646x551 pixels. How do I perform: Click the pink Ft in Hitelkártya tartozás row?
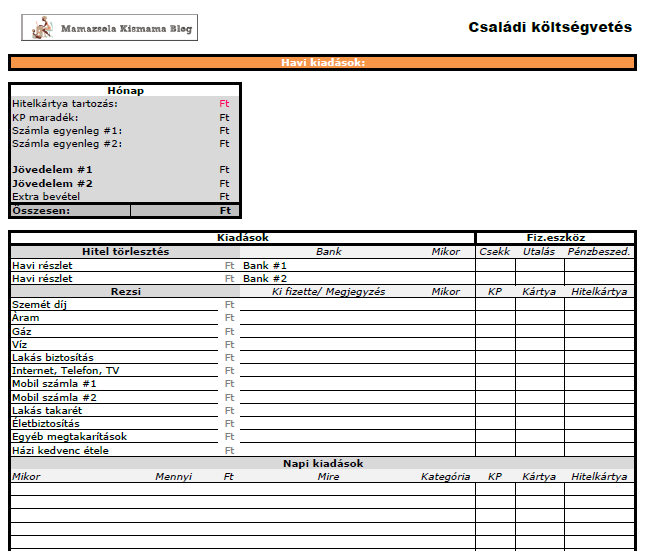pyautogui.click(x=224, y=104)
